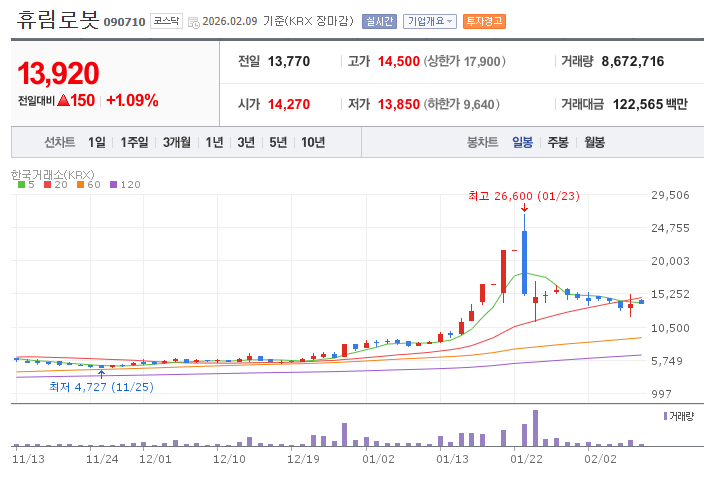This screenshot has height=484, width=704.
Task: Click the 29,506 price axis label
Action: 670,195
